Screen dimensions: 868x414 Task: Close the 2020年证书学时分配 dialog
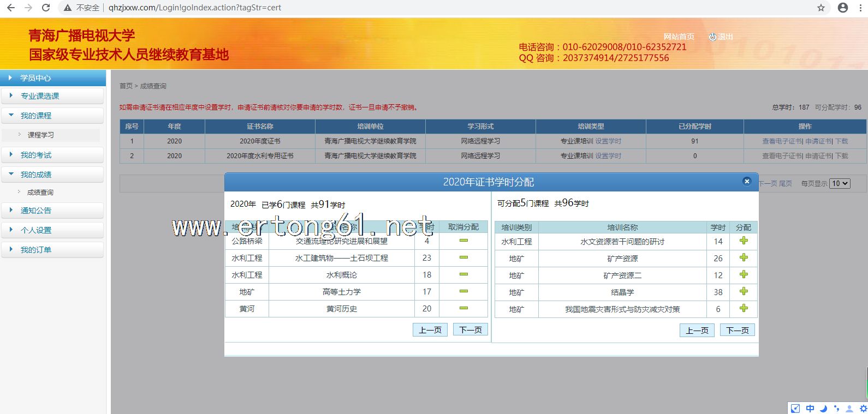point(747,182)
